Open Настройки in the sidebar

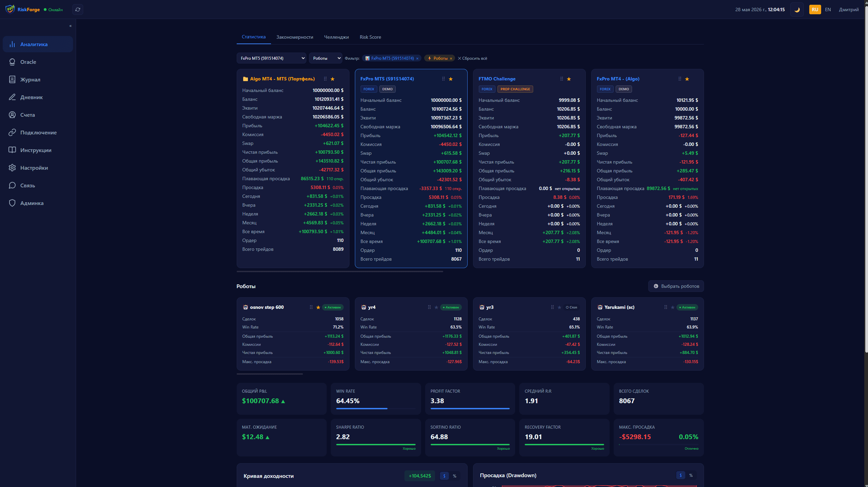38,168
